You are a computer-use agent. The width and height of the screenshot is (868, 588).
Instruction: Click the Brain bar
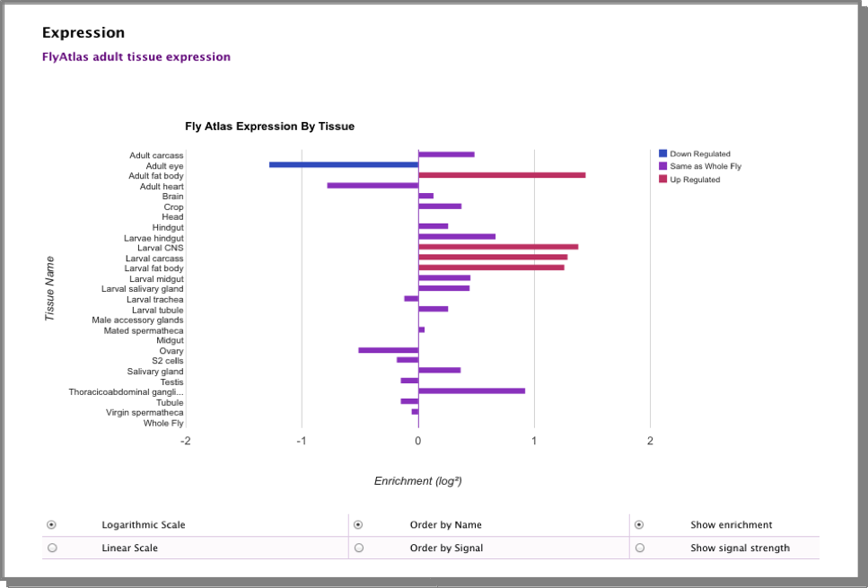[x=425, y=196]
